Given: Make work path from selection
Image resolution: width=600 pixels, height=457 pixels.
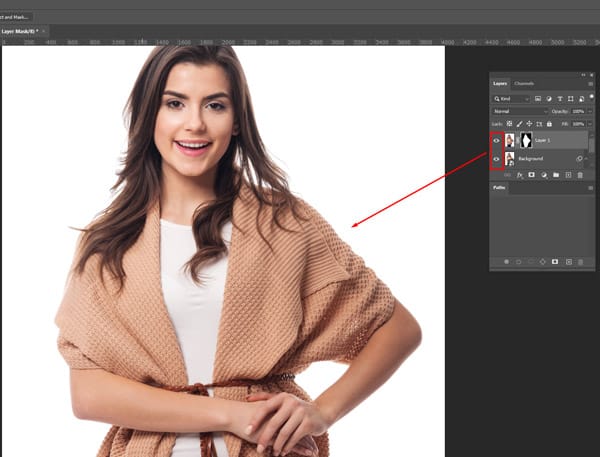Looking at the screenshot, I should [543, 262].
